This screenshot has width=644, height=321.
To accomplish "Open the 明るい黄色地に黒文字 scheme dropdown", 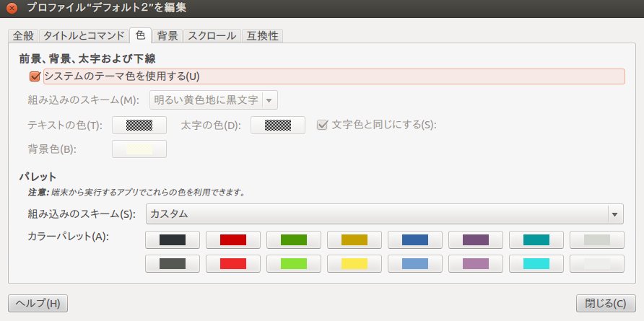I will point(214,100).
